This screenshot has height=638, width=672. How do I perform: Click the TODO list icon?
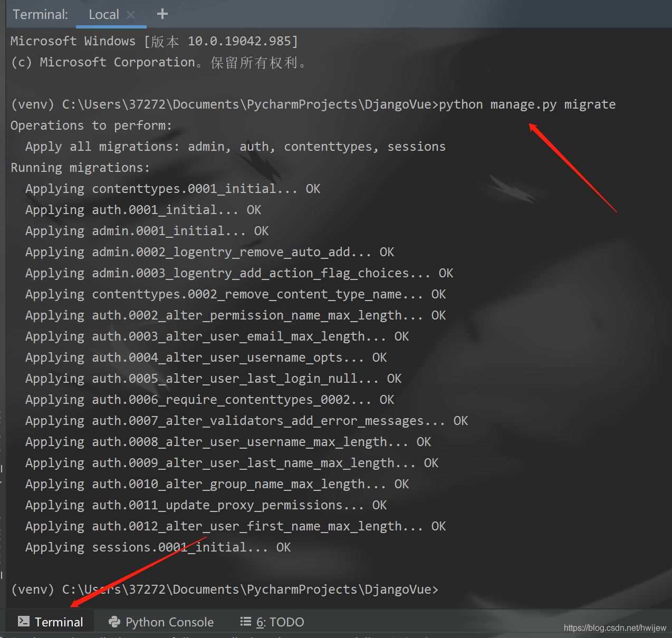tap(245, 622)
